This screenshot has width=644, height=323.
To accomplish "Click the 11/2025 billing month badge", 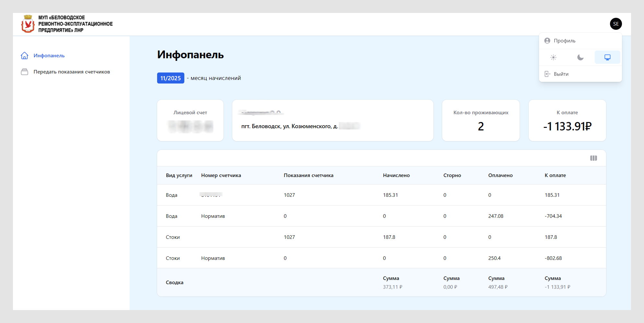I will (x=170, y=78).
